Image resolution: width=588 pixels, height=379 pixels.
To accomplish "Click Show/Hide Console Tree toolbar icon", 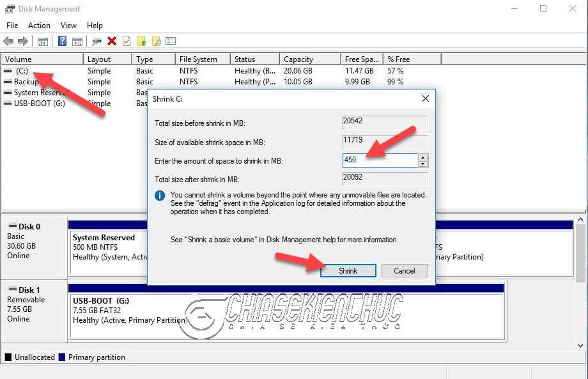I will click(43, 42).
